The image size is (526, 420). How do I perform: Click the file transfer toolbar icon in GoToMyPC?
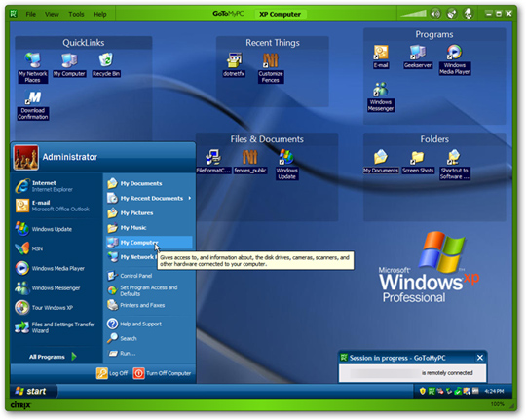pyautogui.click(x=468, y=14)
